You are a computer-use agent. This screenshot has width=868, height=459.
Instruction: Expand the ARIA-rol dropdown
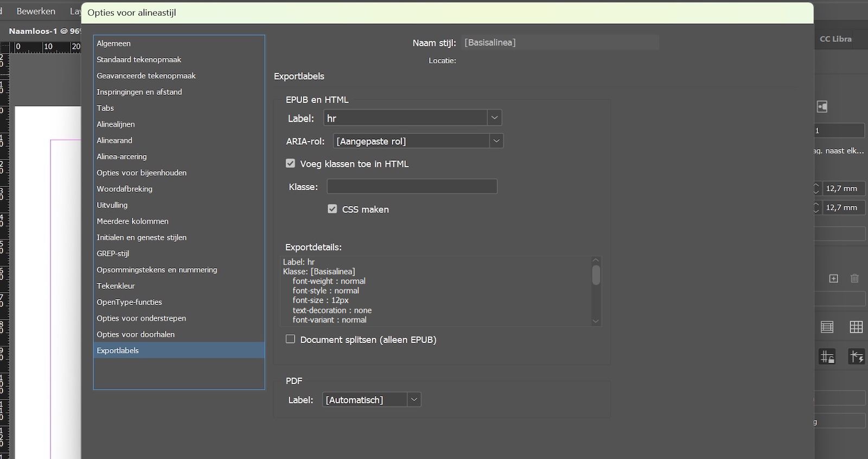pyautogui.click(x=496, y=141)
